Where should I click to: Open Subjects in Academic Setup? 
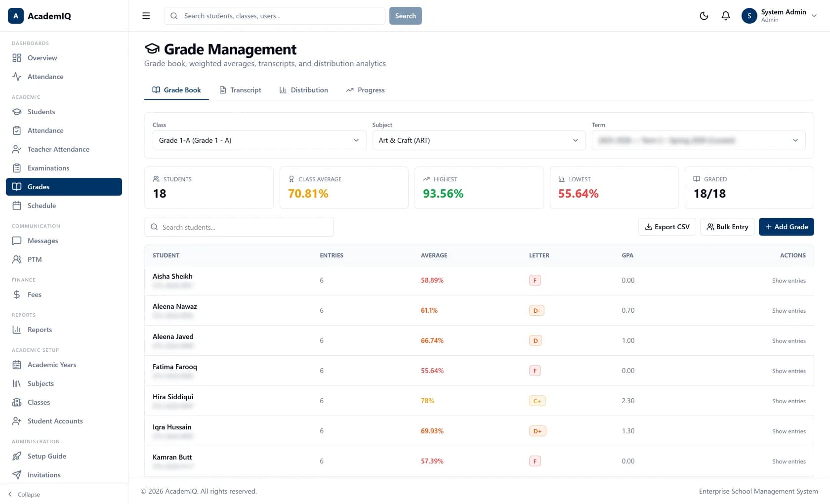coord(64,383)
